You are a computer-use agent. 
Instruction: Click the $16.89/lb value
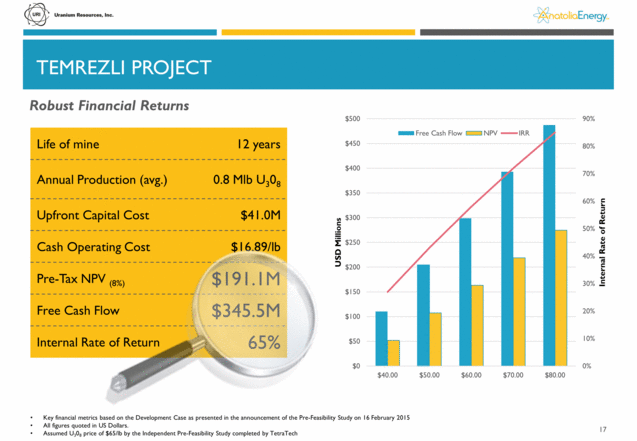(x=256, y=247)
